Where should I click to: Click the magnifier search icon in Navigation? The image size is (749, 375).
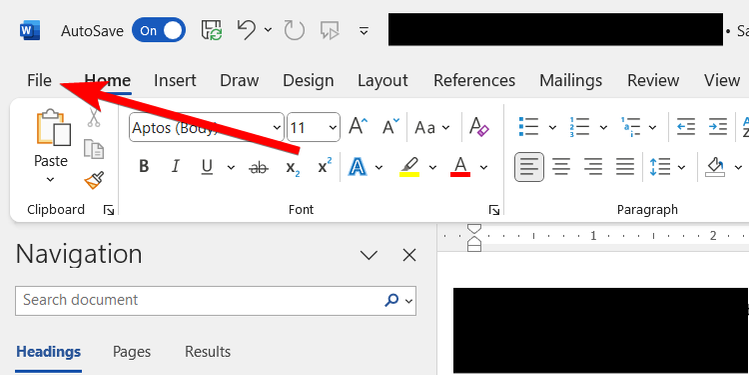(x=392, y=300)
